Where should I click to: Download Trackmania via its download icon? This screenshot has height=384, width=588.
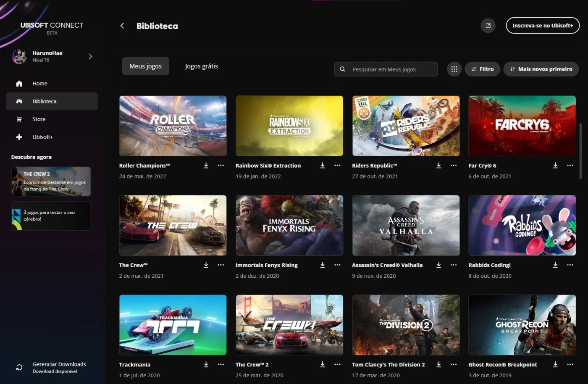point(206,365)
